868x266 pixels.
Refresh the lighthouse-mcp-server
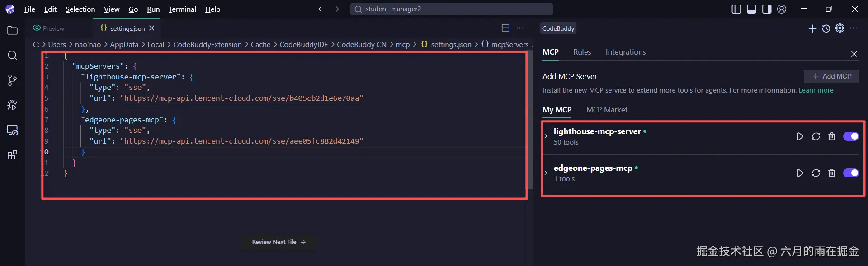[x=816, y=136]
